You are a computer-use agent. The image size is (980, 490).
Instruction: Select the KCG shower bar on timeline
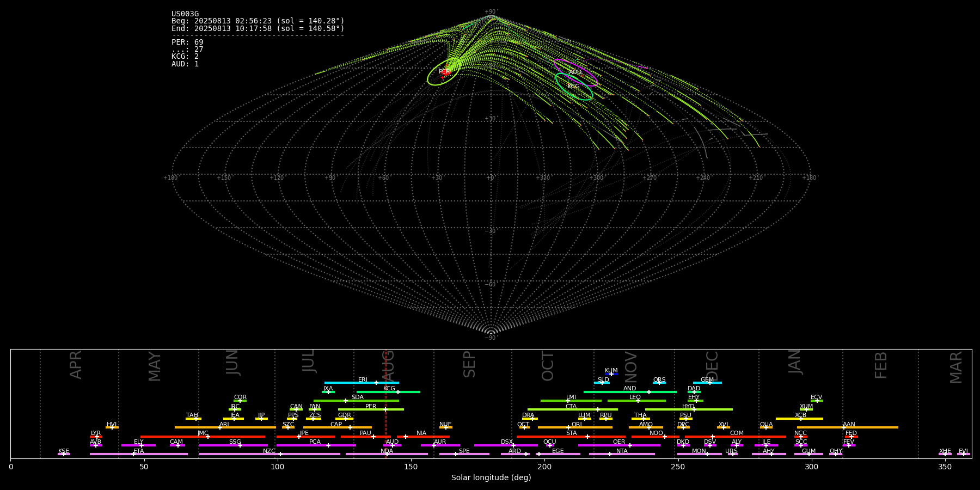click(388, 392)
